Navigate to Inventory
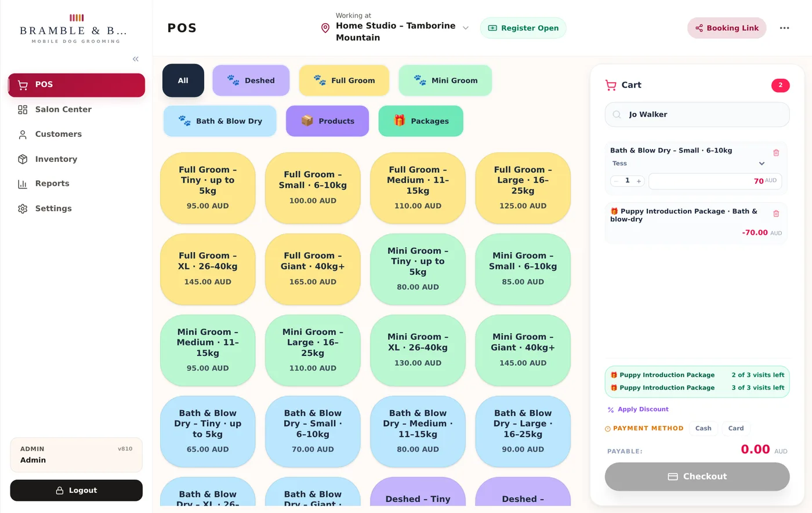 77,159
